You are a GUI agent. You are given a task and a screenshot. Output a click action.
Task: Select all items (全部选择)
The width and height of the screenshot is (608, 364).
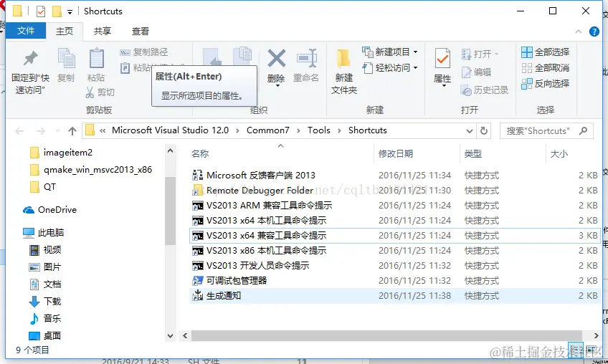coord(545,52)
